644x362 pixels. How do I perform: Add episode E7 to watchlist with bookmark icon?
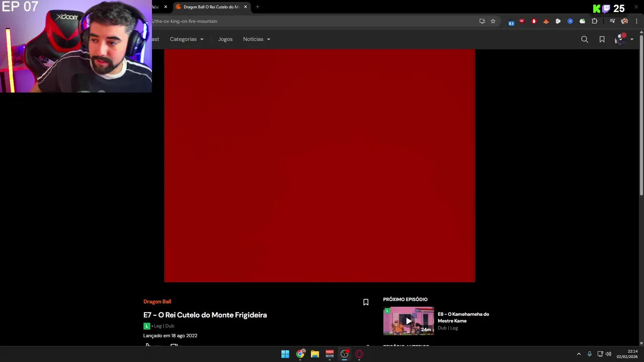tap(366, 302)
